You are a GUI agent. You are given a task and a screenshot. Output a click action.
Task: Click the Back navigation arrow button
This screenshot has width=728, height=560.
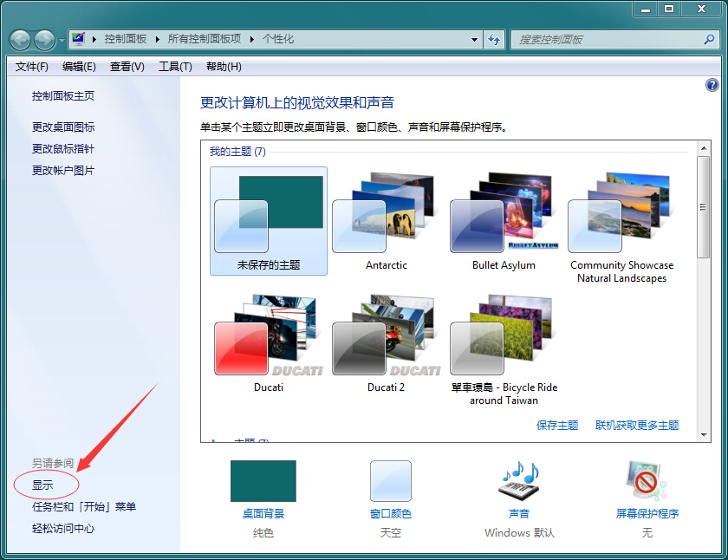tap(21, 40)
